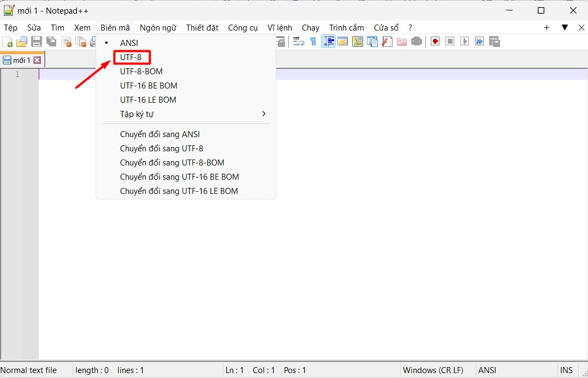Open the Sửa menu
The image size is (588, 378).
coord(34,28)
